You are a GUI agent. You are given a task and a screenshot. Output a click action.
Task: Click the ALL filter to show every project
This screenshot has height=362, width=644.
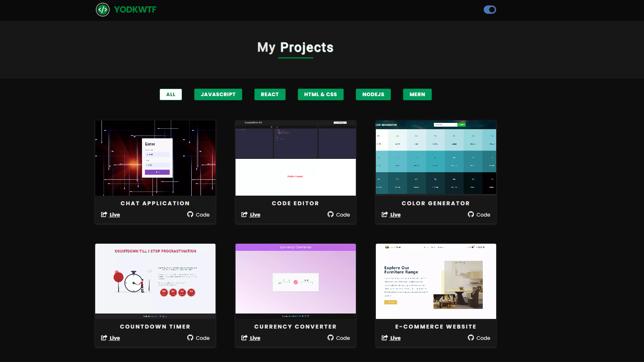(x=170, y=94)
